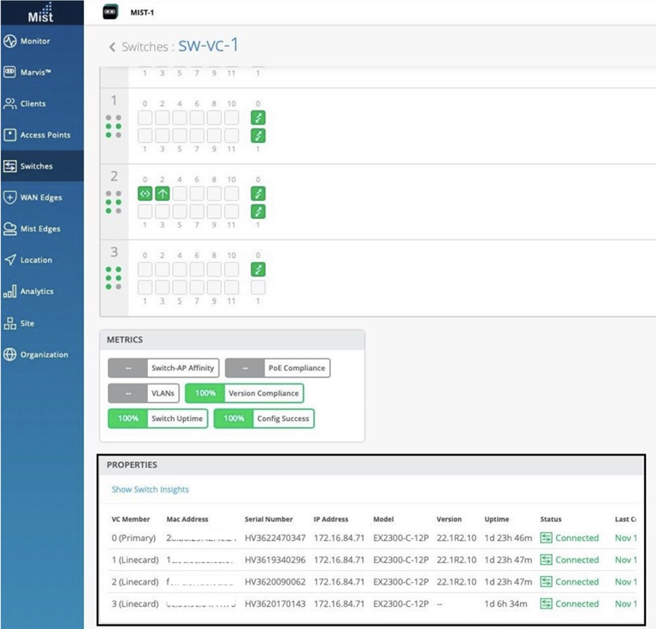Screen dimensions: 656x629
Task: Click the Config Success metric
Action: pyautogui.click(x=264, y=418)
